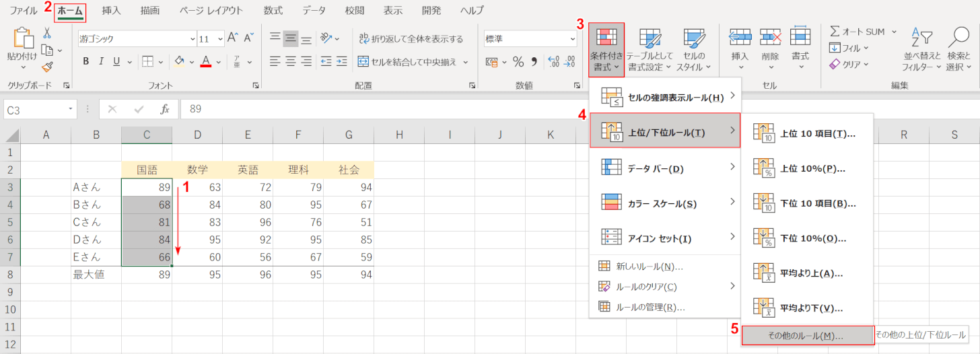Viewport: 980px width, 354px height.
Task: Open the カラー スケール submenu
Action: pyautogui.click(x=665, y=203)
